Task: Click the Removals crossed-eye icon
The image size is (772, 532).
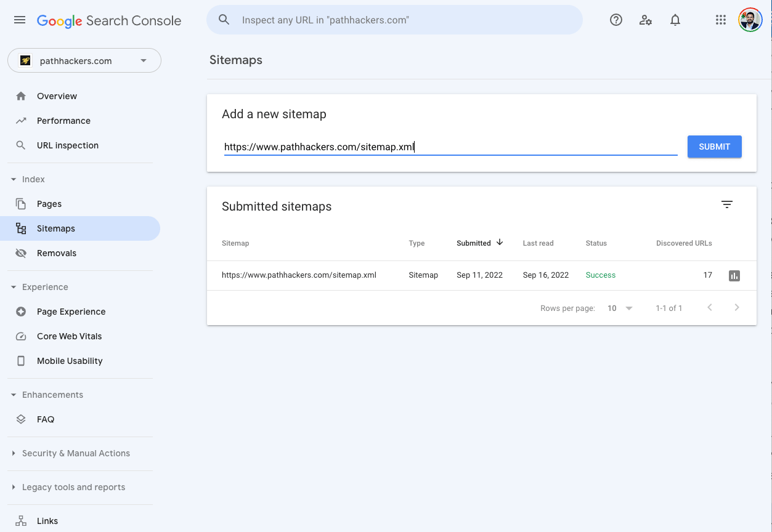Action: 21,253
